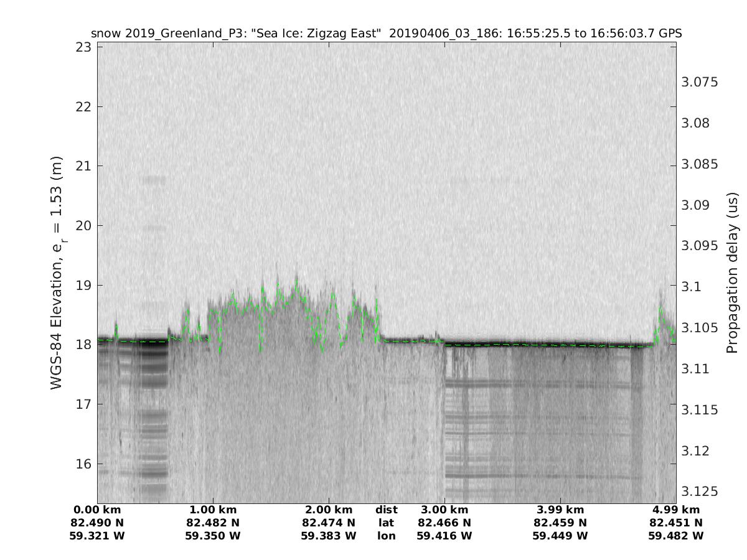Click the 16 tick on elevation axis
The height and width of the screenshot is (560, 747).
pyautogui.click(x=84, y=464)
